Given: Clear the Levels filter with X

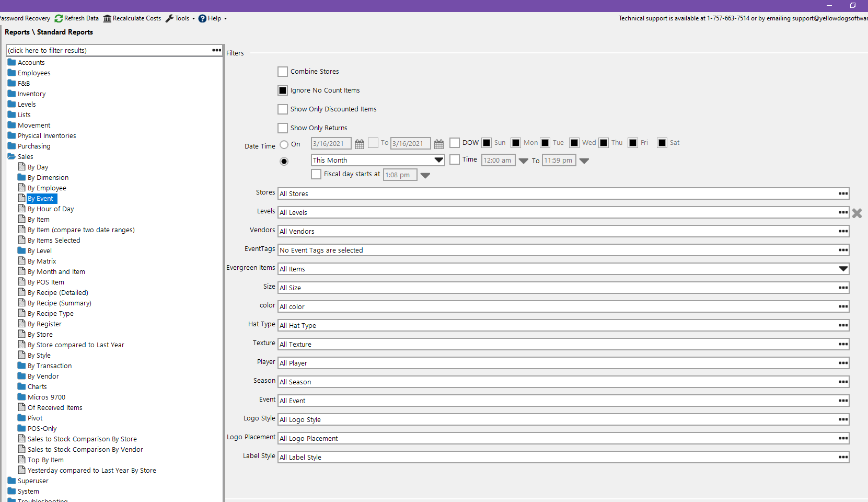Looking at the screenshot, I should tap(857, 213).
